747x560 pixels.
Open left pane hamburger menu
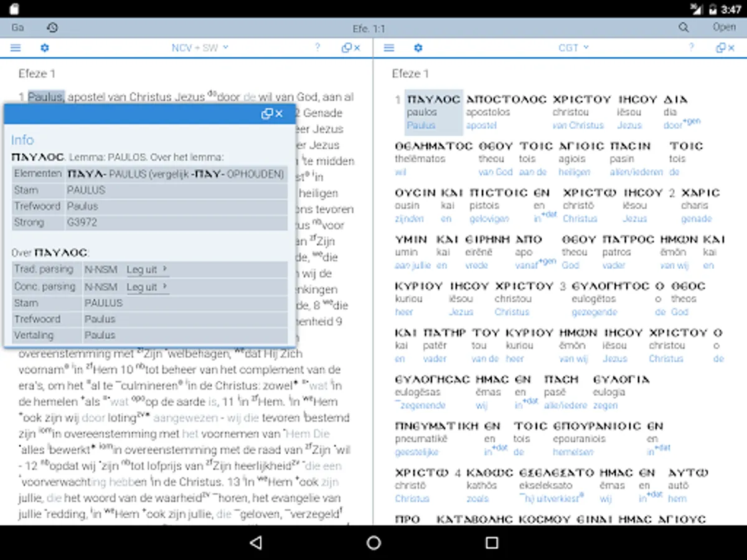(x=16, y=48)
